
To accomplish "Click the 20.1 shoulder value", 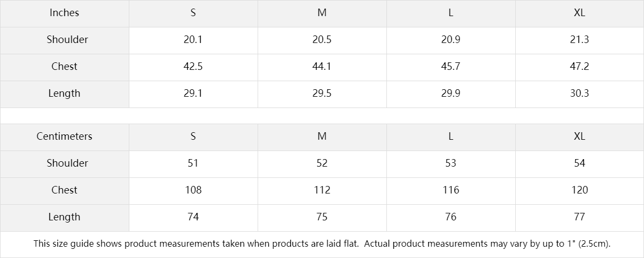I will click(193, 40).
